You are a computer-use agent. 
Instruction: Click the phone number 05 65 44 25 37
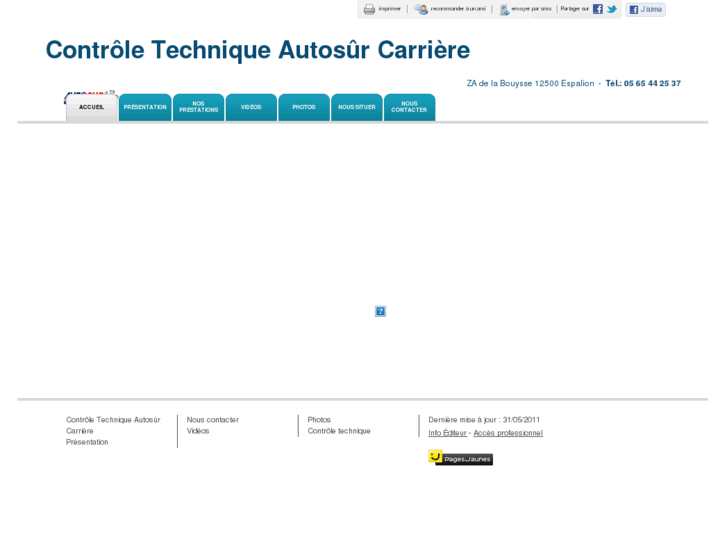(x=652, y=83)
